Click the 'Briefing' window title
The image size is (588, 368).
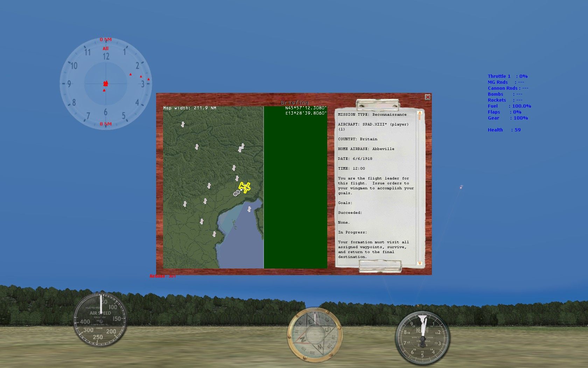(x=294, y=102)
